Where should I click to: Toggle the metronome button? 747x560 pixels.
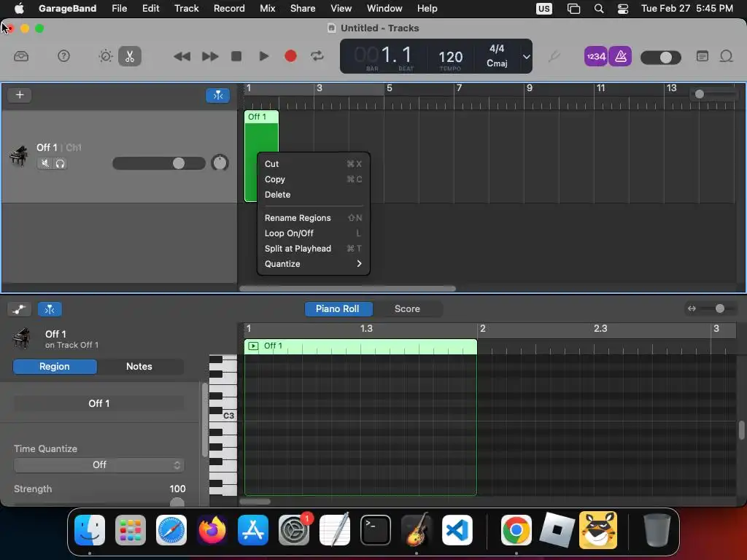[620, 57]
